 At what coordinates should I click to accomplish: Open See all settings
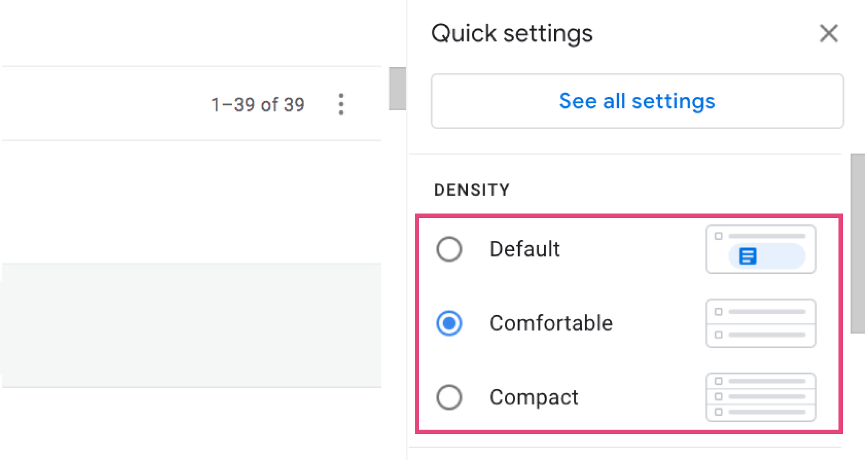tap(637, 101)
